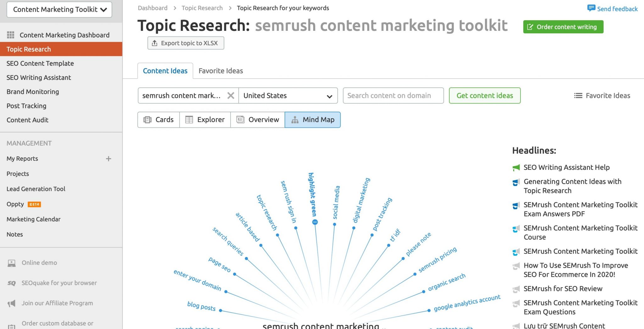Select the Content Ideas tab
This screenshot has height=329, width=644.
click(x=165, y=70)
